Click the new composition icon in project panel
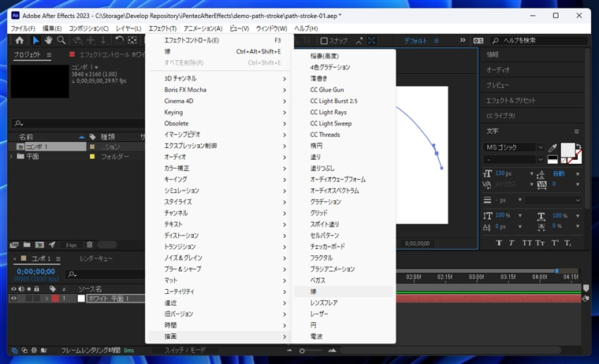Image resolution: width=599 pixels, height=364 pixels. click(x=39, y=245)
